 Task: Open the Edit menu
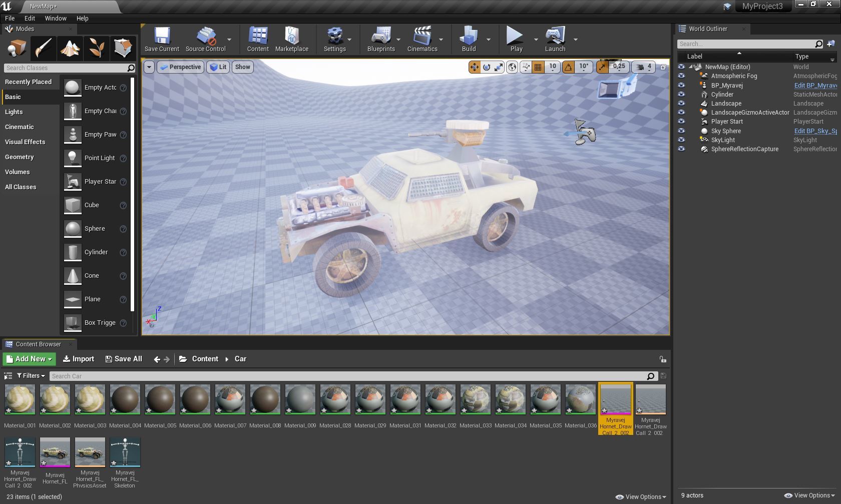point(30,18)
